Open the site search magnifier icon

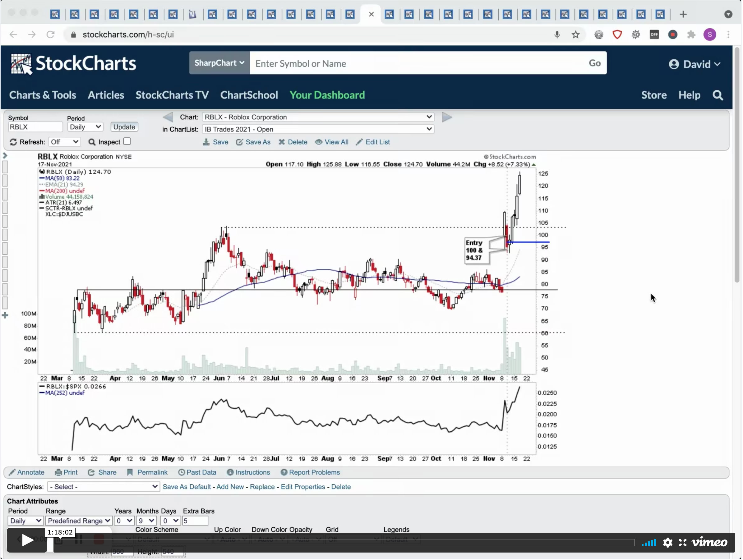click(x=718, y=95)
